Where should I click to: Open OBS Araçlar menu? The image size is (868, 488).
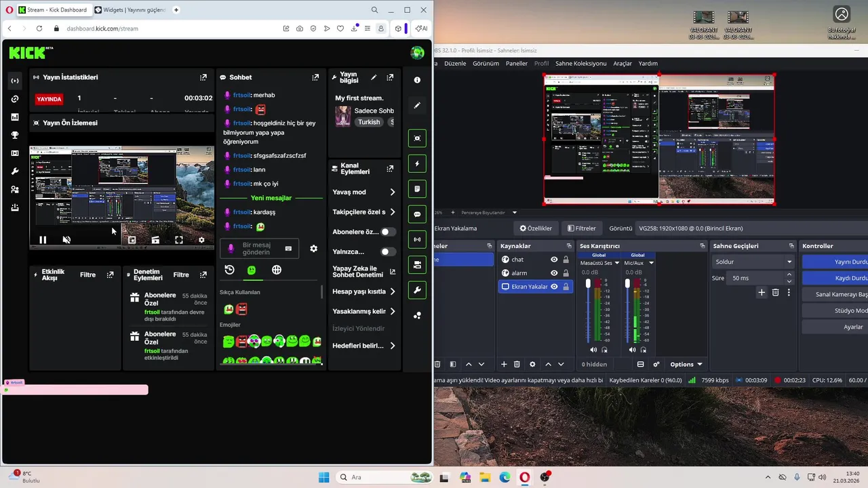(x=623, y=64)
